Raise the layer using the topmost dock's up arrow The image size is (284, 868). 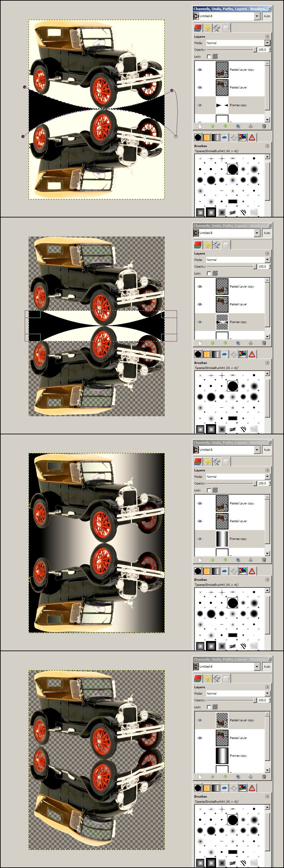(213, 126)
